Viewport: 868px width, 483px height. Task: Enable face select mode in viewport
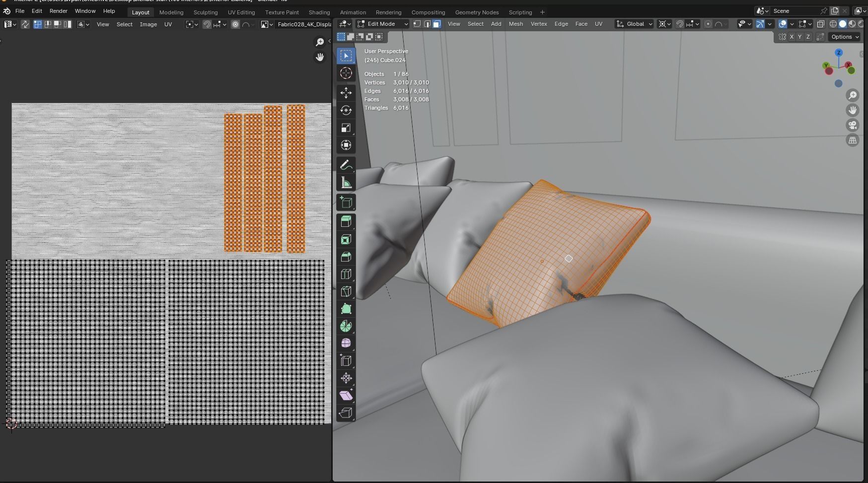(x=436, y=24)
